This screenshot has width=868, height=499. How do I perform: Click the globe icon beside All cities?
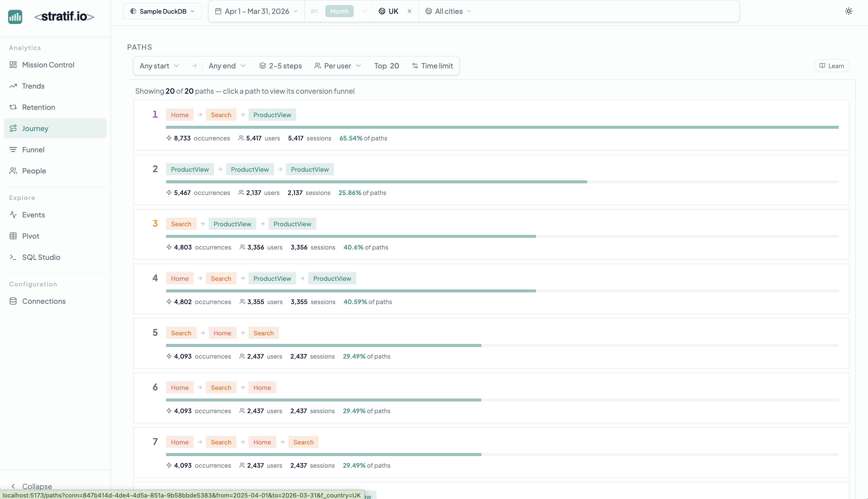coord(428,11)
